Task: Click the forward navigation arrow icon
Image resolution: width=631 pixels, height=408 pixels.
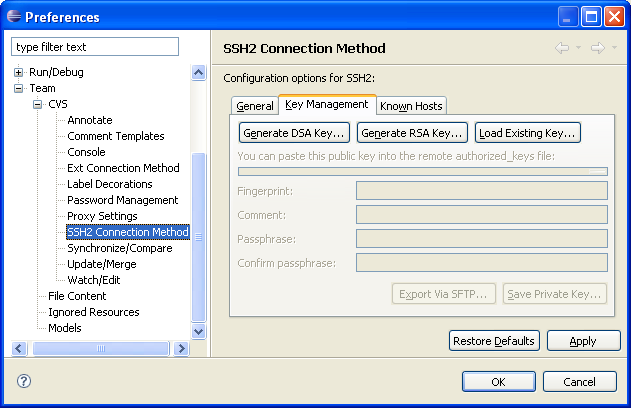Action: tap(598, 48)
